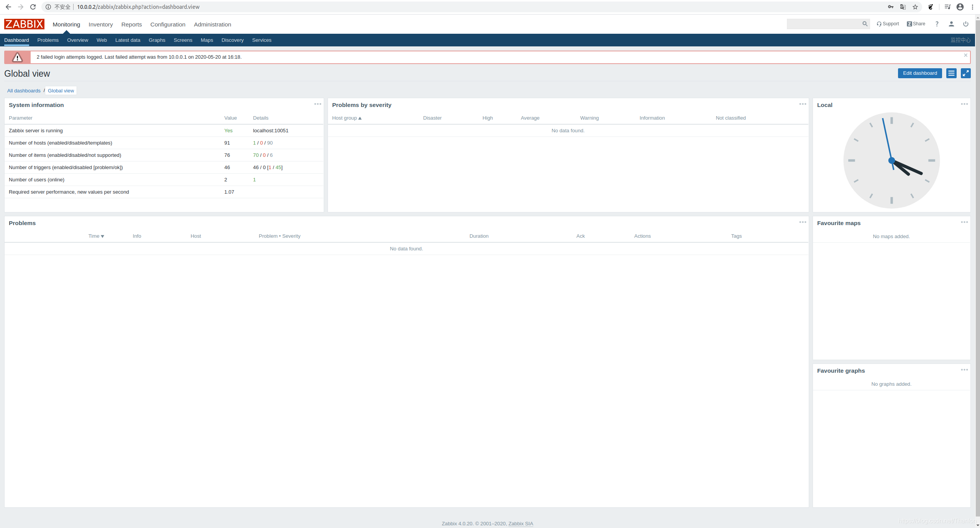Select the Web submenu tab
The image size is (980, 528).
pos(102,40)
